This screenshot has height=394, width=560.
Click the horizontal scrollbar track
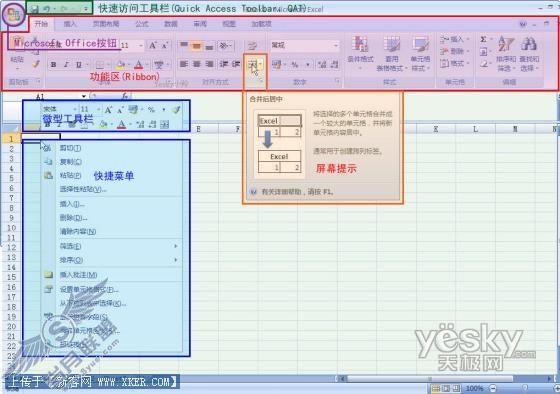[446, 378]
